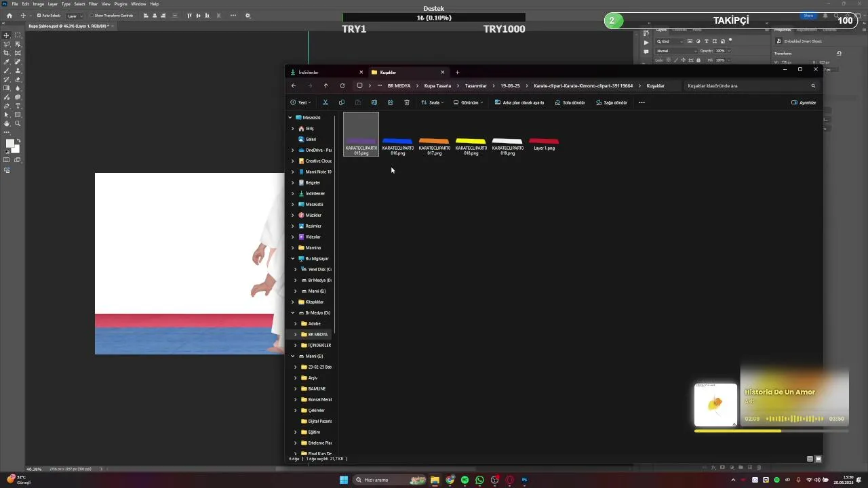Open the Photoshop Image menu
Image resolution: width=868 pixels, height=488 pixels.
point(38,4)
